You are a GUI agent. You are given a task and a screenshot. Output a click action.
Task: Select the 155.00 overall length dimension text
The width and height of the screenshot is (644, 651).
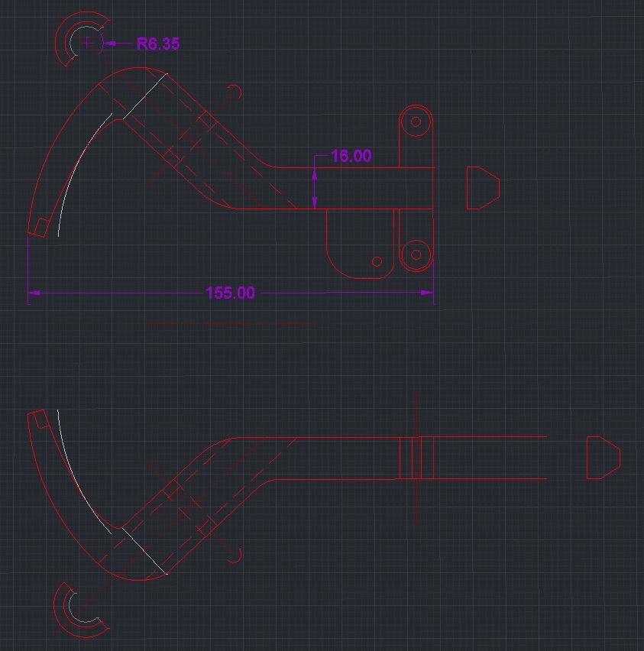click(x=230, y=293)
